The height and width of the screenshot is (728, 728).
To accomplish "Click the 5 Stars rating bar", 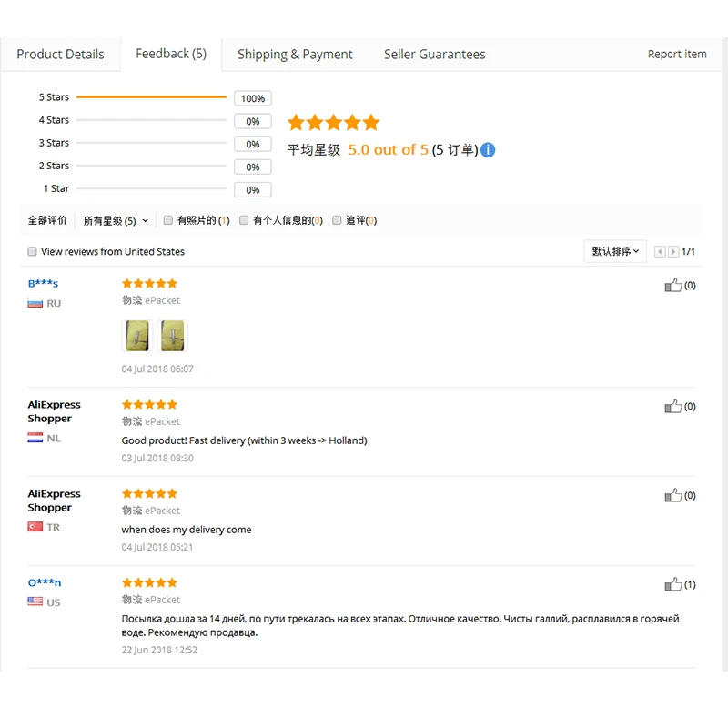I will (x=151, y=97).
